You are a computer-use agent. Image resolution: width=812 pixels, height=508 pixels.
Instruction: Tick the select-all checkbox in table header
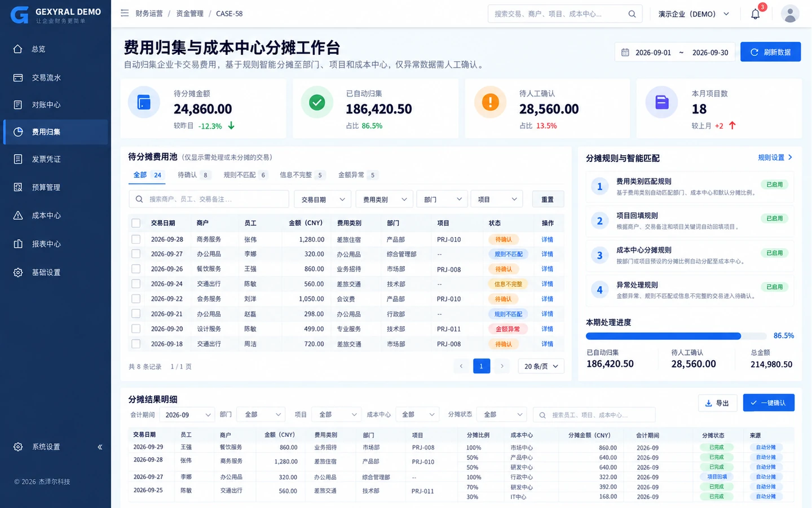[136, 223]
